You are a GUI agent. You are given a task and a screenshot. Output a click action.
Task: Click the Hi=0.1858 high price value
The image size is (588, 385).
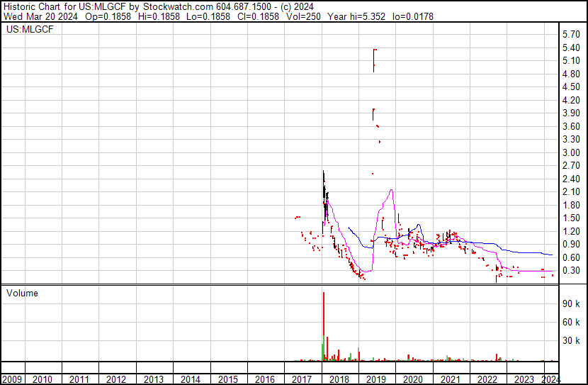point(159,16)
